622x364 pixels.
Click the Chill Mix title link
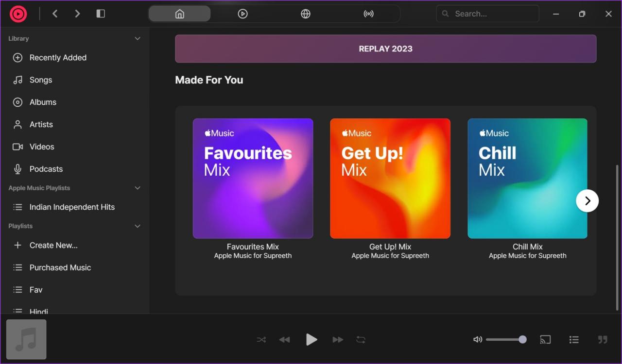point(528,247)
